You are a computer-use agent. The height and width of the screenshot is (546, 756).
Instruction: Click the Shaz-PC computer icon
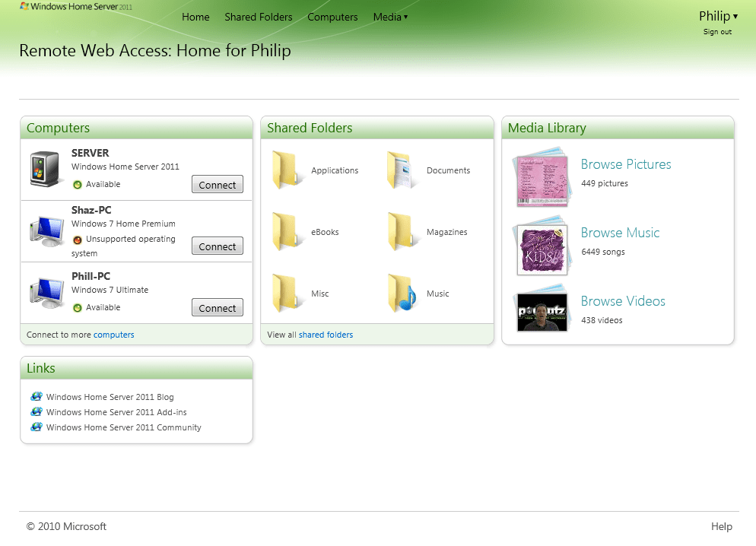point(46,230)
